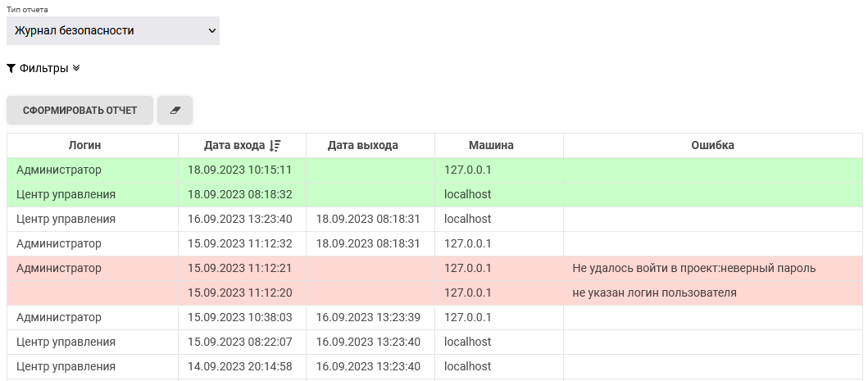Expand the Фильтры double-chevron

(76, 69)
